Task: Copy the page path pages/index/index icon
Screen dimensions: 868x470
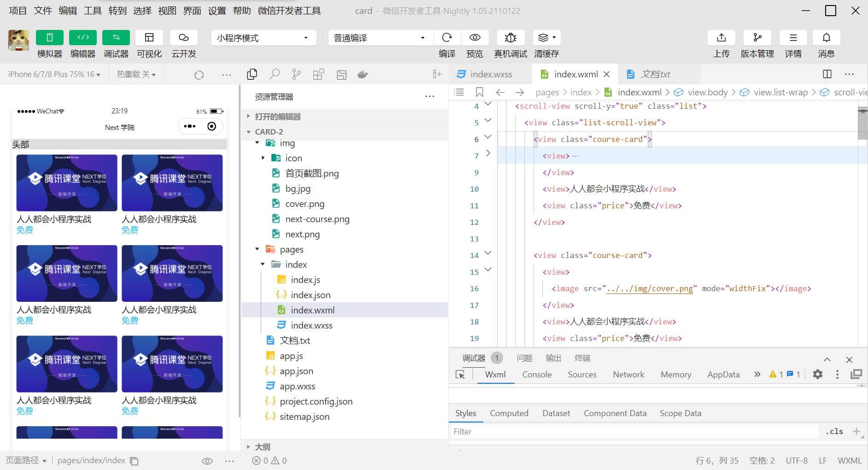Action: click(135, 461)
